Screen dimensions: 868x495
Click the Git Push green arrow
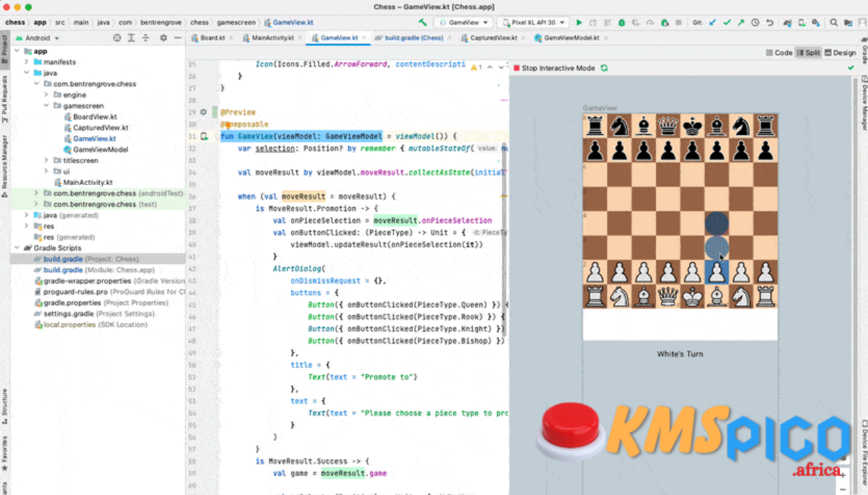point(741,22)
